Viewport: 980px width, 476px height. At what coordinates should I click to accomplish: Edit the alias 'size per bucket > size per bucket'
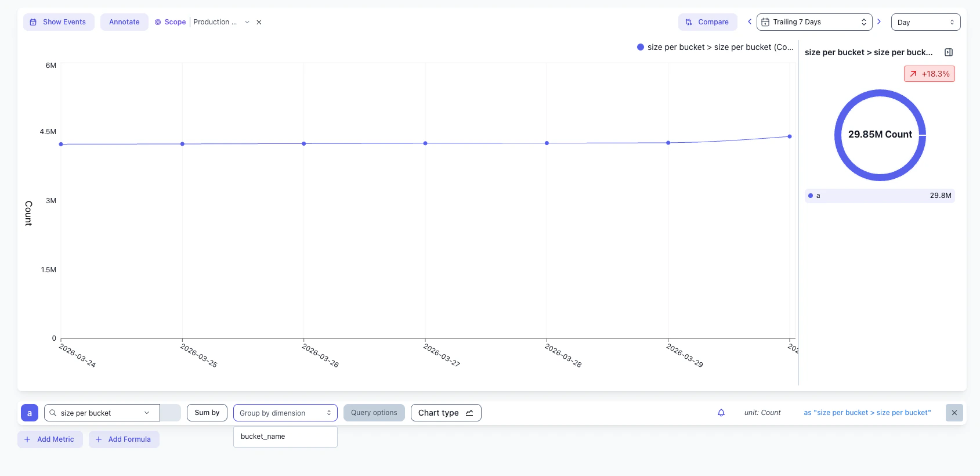point(867,413)
